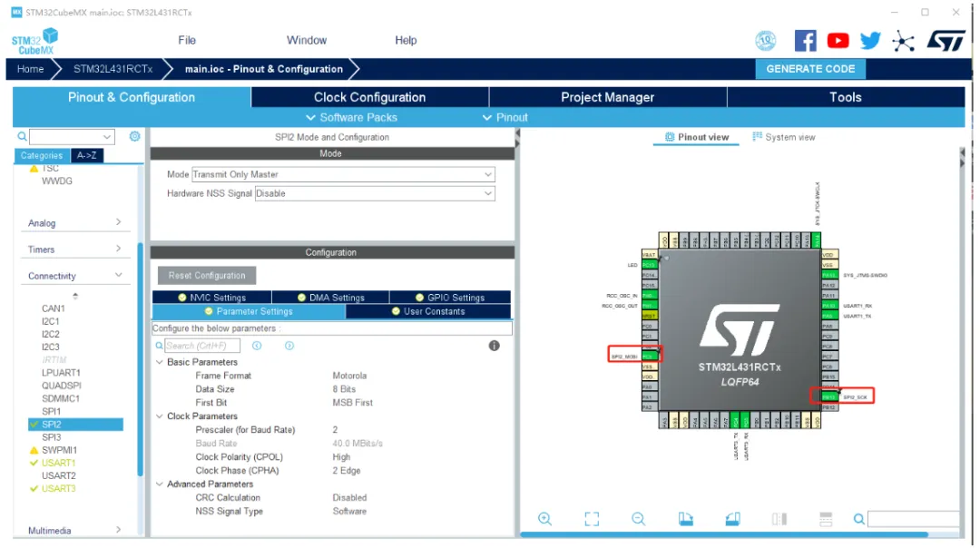Click the pin search input field

(913, 519)
